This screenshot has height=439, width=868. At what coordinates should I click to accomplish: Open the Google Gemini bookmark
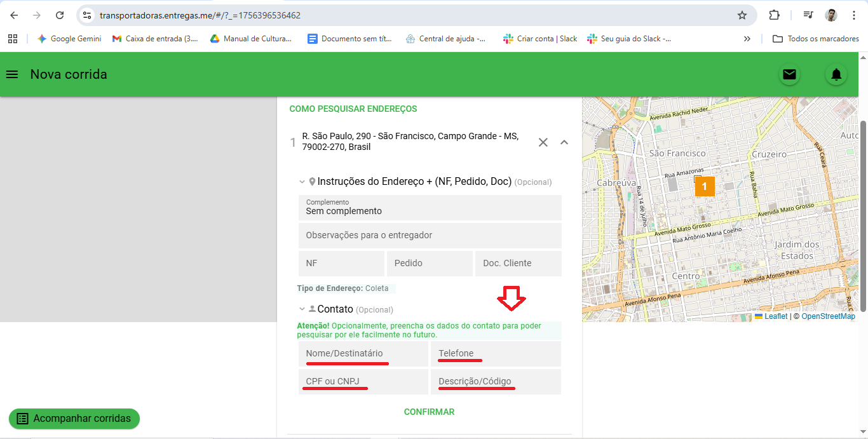(x=69, y=39)
